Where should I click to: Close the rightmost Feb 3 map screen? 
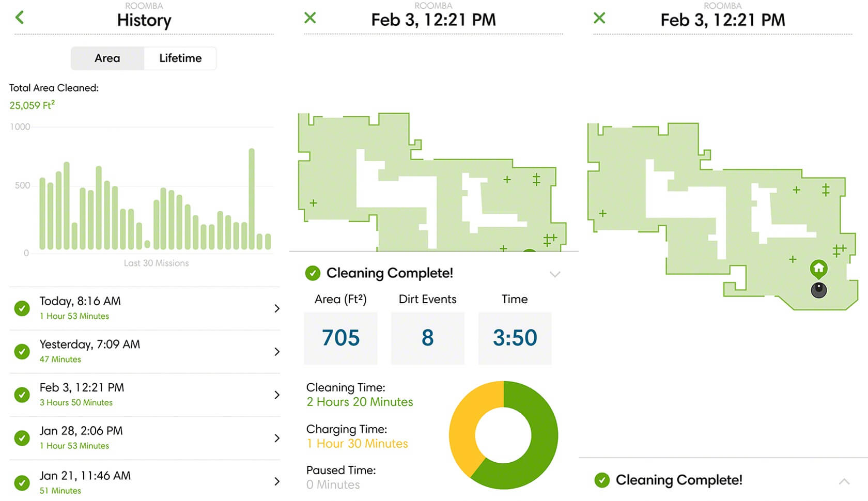[x=599, y=18]
